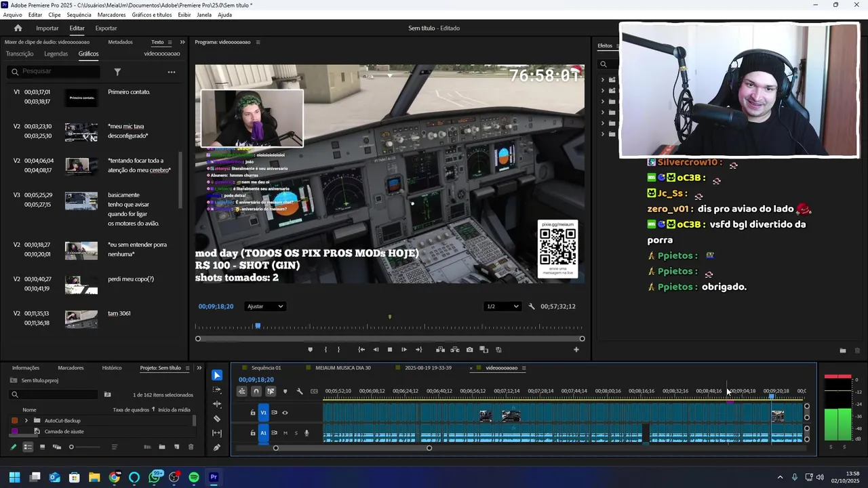Image resolution: width=868 pixels, height=488 pixels.
Task: Click the Extract button in Program Monitor
Action: coord(454,350)
